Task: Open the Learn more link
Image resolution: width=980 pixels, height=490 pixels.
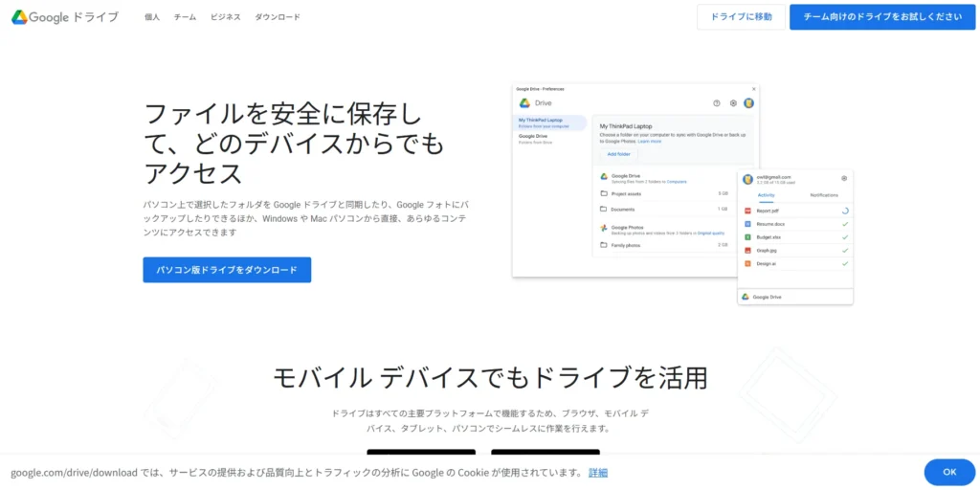Action: tap(650, 142)
